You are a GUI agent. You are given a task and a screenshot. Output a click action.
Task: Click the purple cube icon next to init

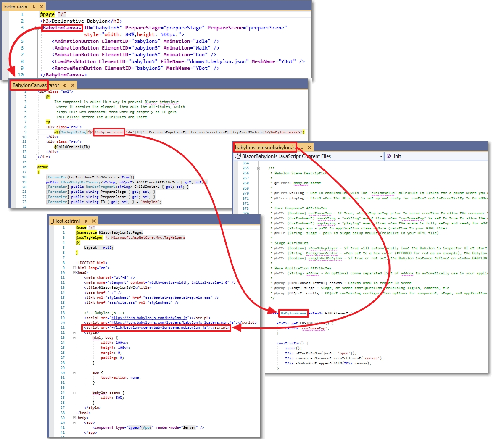388,156
